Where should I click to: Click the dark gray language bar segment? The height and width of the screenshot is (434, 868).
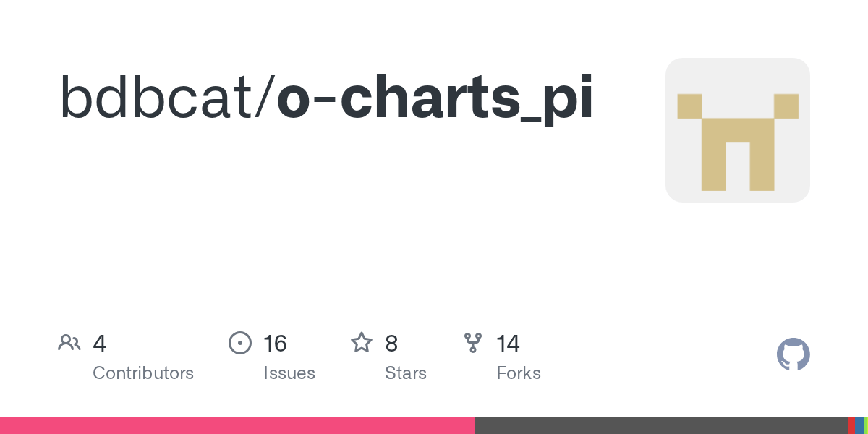coord(661,425)
